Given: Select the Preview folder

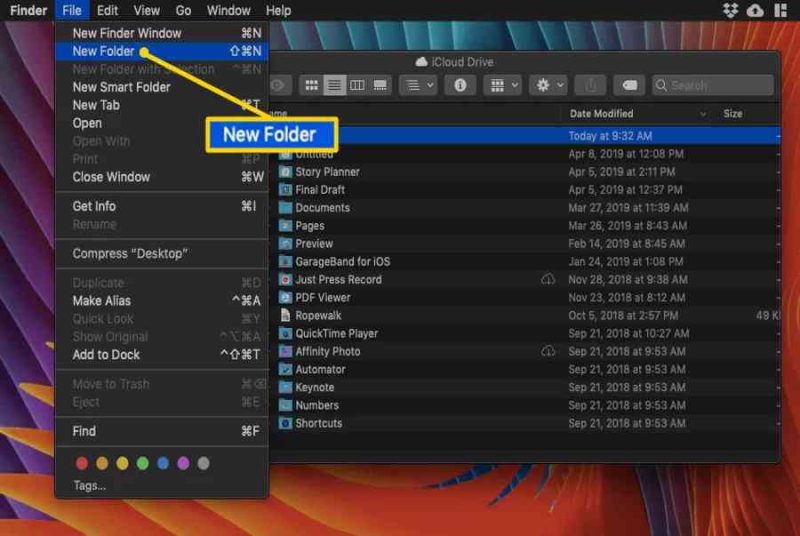Looking at the screenshot, I should (x=525, y=244).
